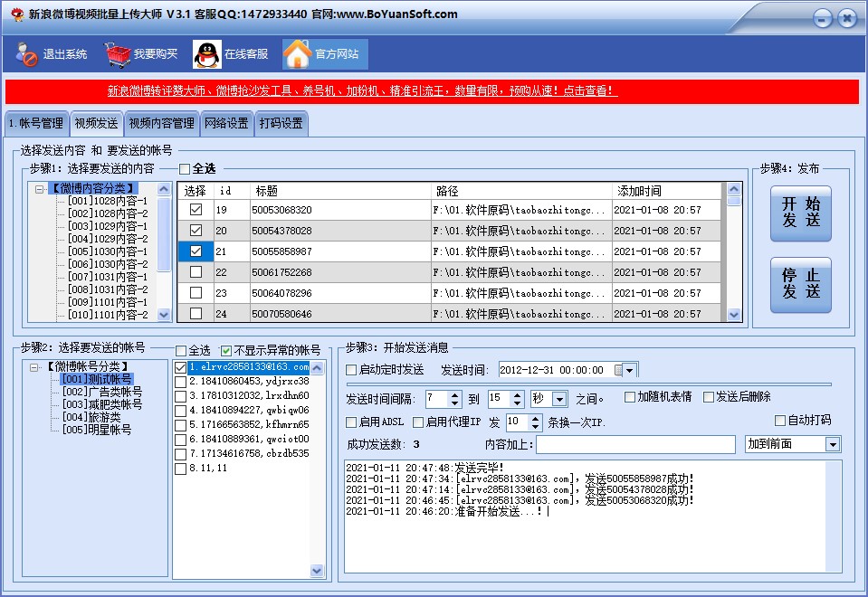Enable 启动定时发送 checkbox
Screen dimensions: 868x597
[351, 370]
